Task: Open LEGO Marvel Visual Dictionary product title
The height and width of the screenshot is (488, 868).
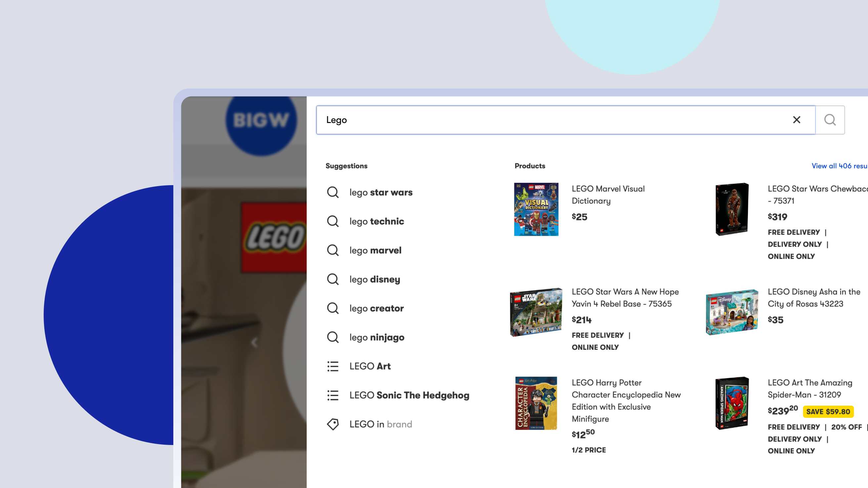Action: [x=608, y=195]
